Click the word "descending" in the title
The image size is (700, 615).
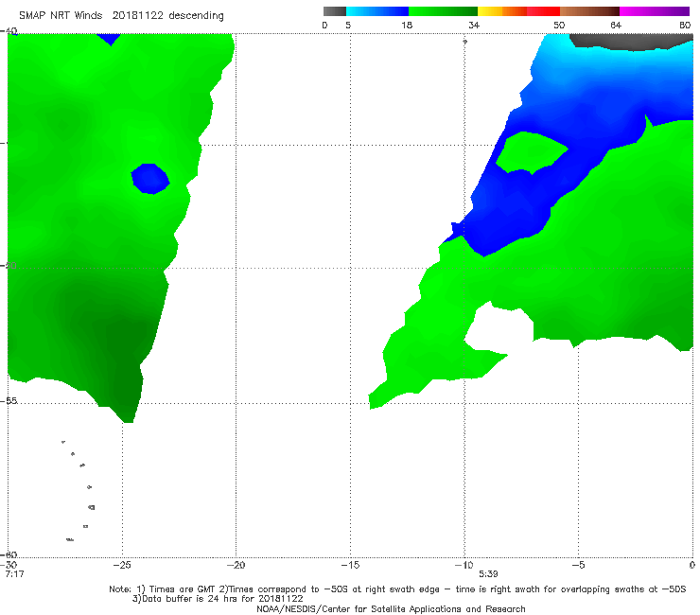(197, 16)
